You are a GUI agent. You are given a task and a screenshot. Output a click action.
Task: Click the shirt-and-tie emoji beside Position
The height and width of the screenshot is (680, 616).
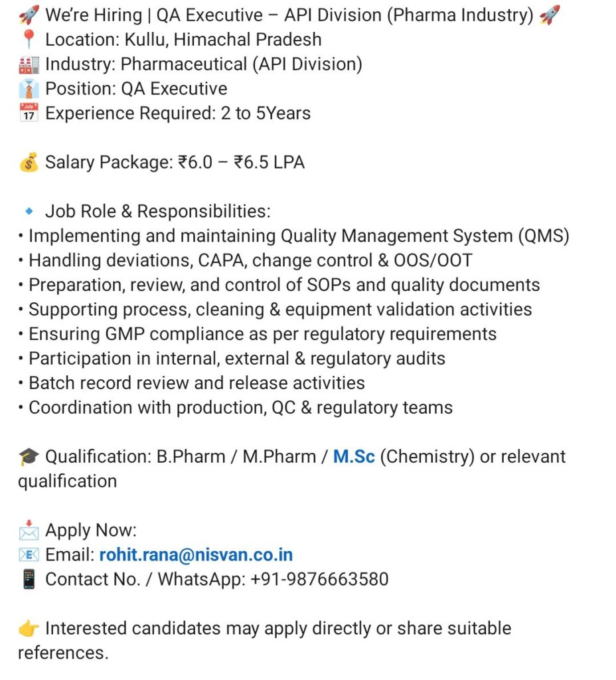[x=29, y=89]
